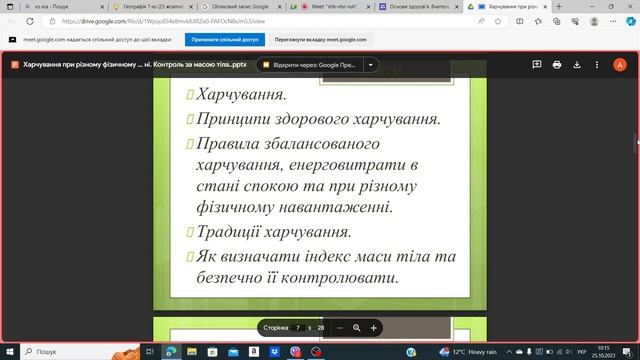
Task: Click the slide bullet 'Харчування.'
Action: 241,94
